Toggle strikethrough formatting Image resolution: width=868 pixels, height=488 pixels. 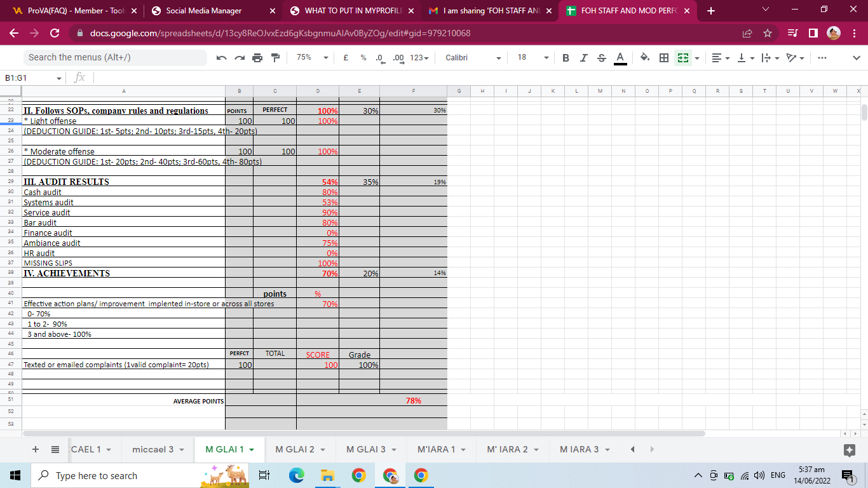[601, 57]
